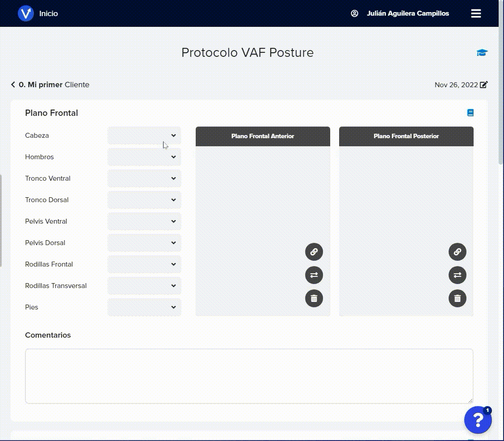Delete image in Plano Frontal Anterior

[314, 298]
